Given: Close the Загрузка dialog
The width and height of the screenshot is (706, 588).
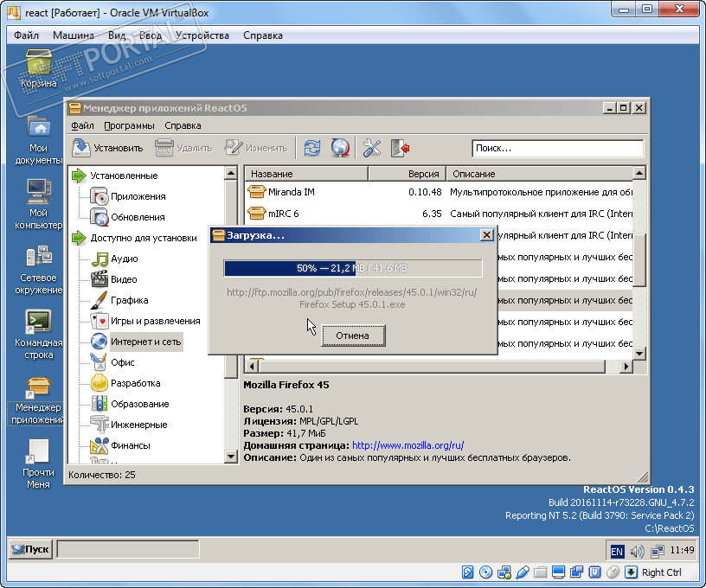Looking at the screenshot, I should click(x=487, y=235).
